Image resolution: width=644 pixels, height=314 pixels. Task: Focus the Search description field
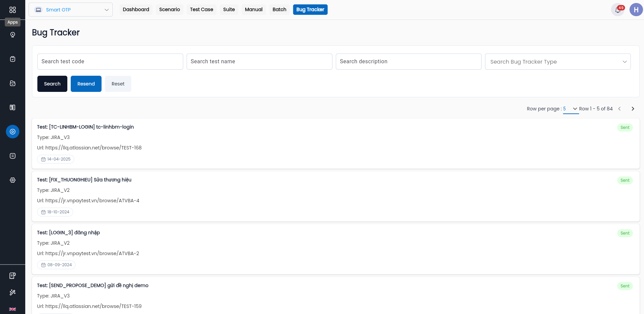point(409,62)
